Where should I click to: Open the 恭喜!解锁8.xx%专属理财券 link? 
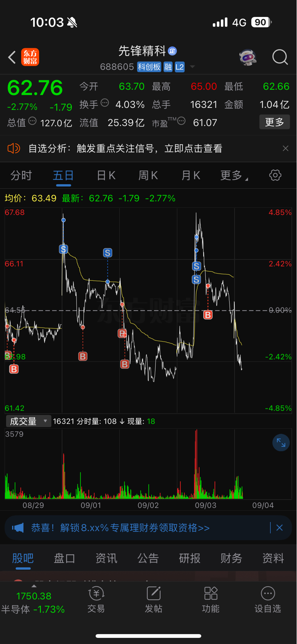[120, 528]
